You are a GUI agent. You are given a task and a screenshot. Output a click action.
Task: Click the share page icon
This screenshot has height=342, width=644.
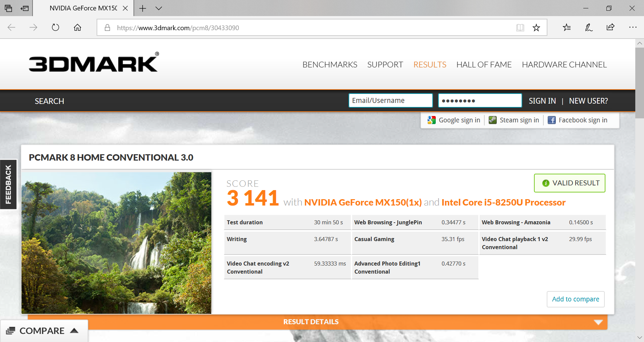pos(610,27)
